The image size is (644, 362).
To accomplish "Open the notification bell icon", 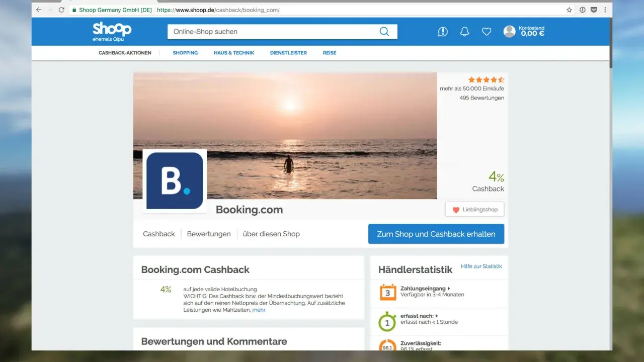I will click(x=464, y=32).
